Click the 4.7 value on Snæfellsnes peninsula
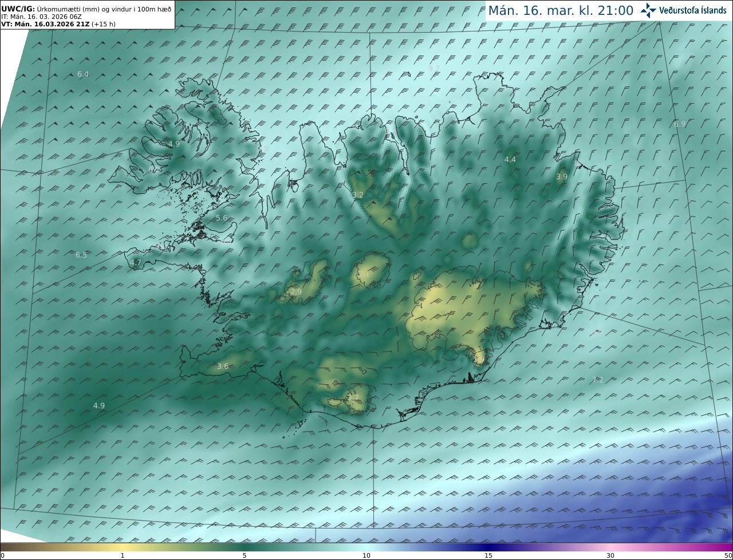Screen dimensions: 733x560 pos(136,262)
